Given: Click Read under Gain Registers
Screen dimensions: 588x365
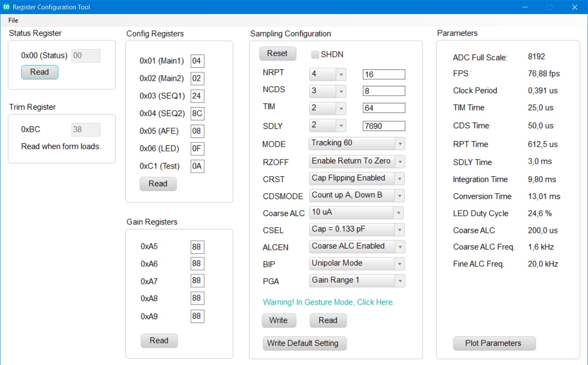Looking at the screenshot, I should (x=159, y=341).
